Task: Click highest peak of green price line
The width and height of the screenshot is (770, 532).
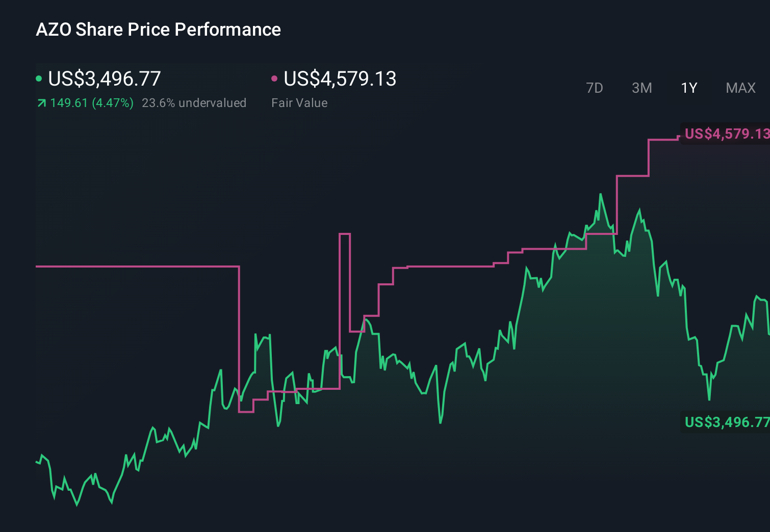Action: pos(601,194)
